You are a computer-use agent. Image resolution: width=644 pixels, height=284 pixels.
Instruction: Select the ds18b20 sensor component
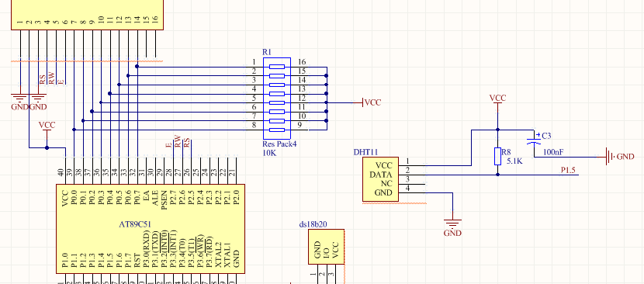326,247
